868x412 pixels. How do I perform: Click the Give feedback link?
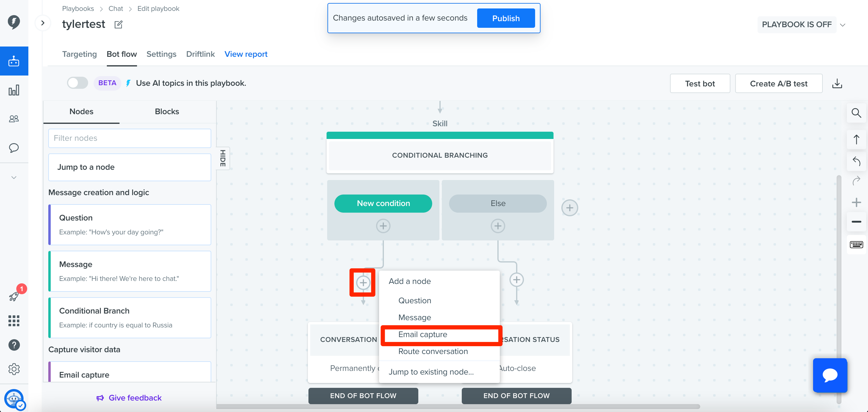point(129,398)
